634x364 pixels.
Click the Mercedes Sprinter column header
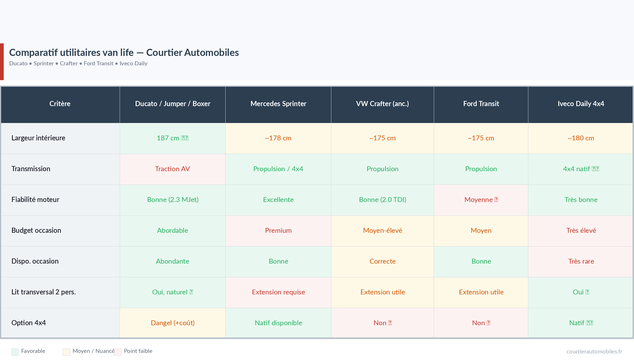tap(278, 104)
